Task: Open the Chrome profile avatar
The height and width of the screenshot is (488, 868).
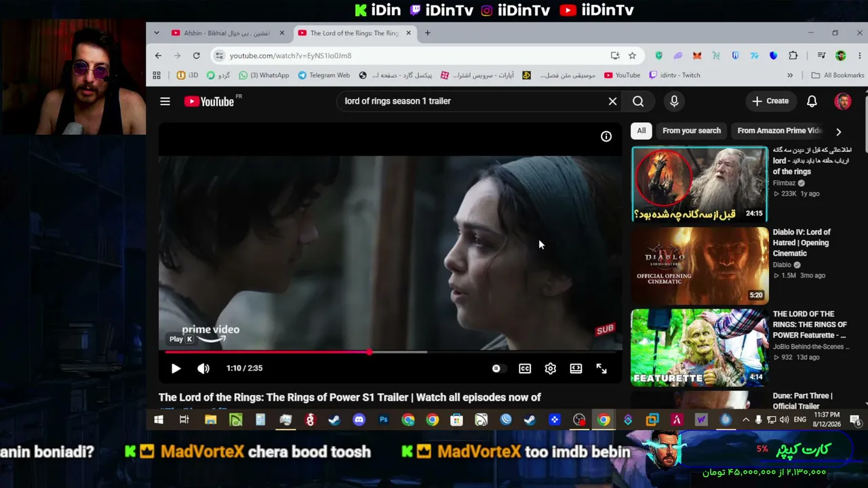Action: tap(841, 56)
